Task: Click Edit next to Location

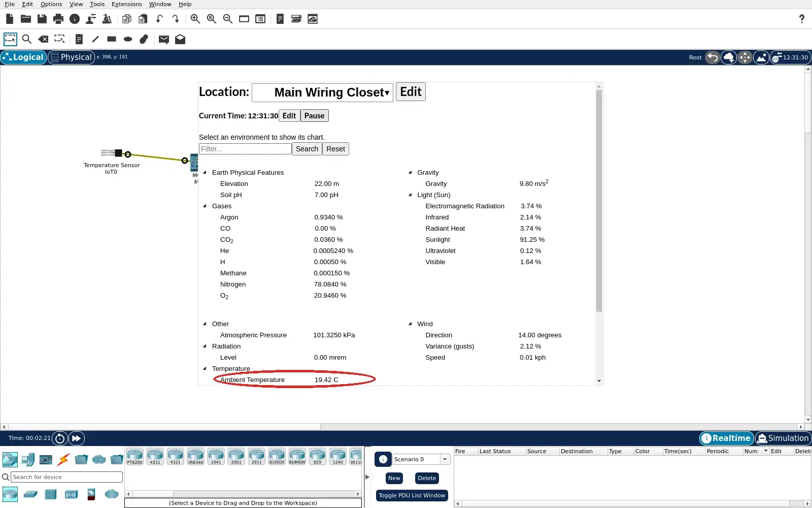Action: [x=411, y=92]
